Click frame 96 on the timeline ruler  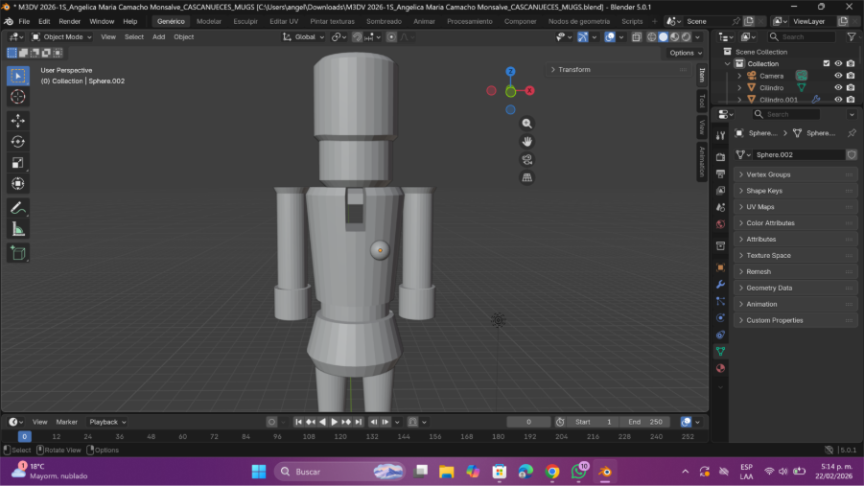point(277,437)
